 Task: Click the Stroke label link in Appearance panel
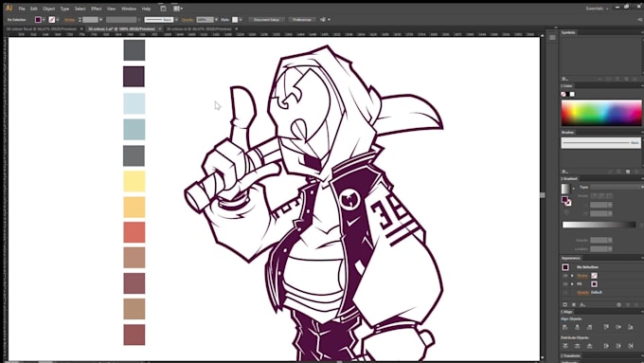point(582,276)
